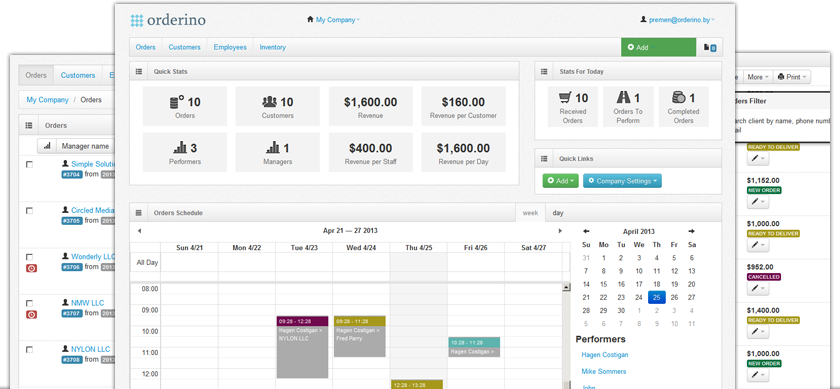Switch schedule to day view tab
Viewport: 840px width, 389px height.
pyautogui.click(x=558, y=213)
